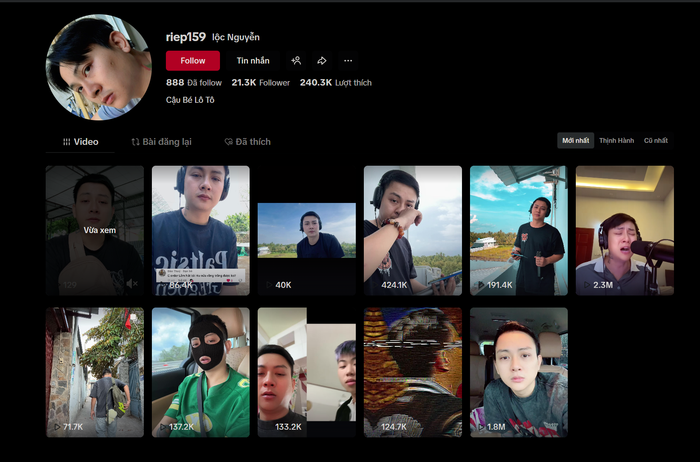This screenshot has height=462, width=700.
Task: View the 21.3K Follower list
Action: 260,83
